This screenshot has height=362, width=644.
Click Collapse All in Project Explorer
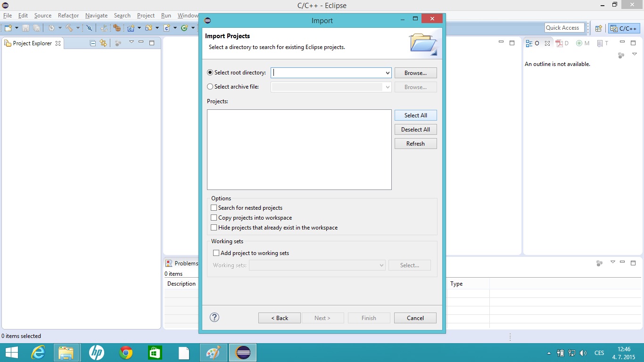coord(93,43)
